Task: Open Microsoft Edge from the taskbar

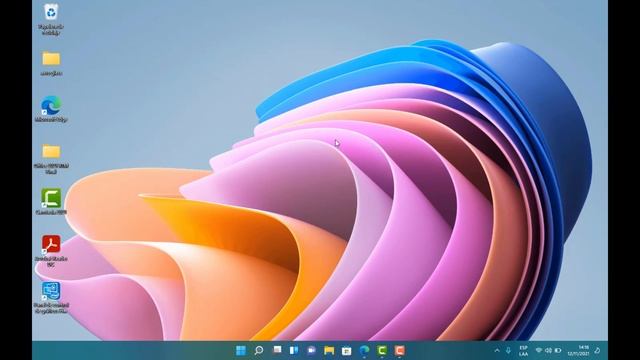Action: [364, 351]
